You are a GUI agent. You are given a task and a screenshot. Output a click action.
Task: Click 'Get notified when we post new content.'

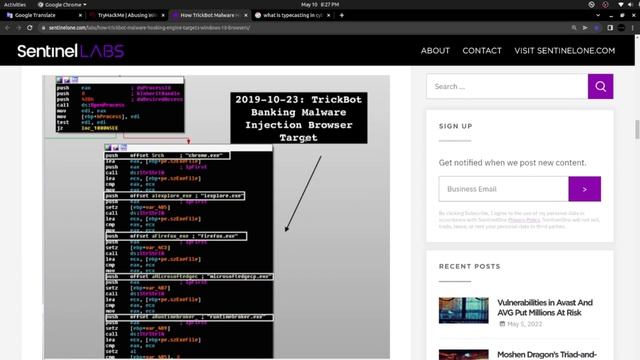512,162
